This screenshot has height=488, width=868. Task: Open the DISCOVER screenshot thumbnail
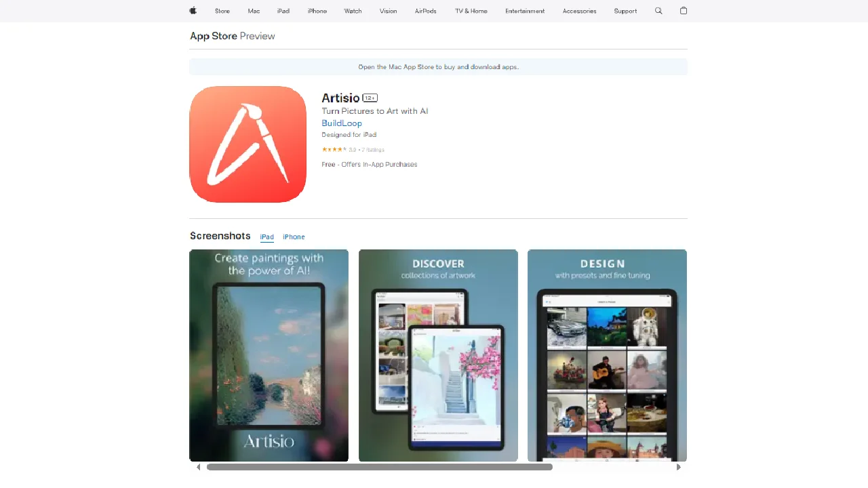coord(438,355)
